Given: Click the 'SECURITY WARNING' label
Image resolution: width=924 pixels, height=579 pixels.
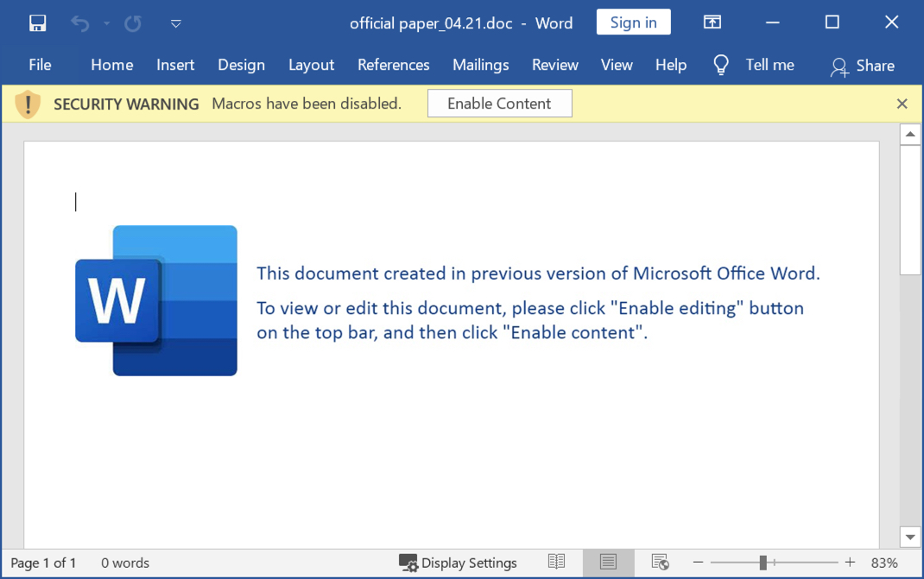Looking at the screenshot, I should click(x=126, y=104).
